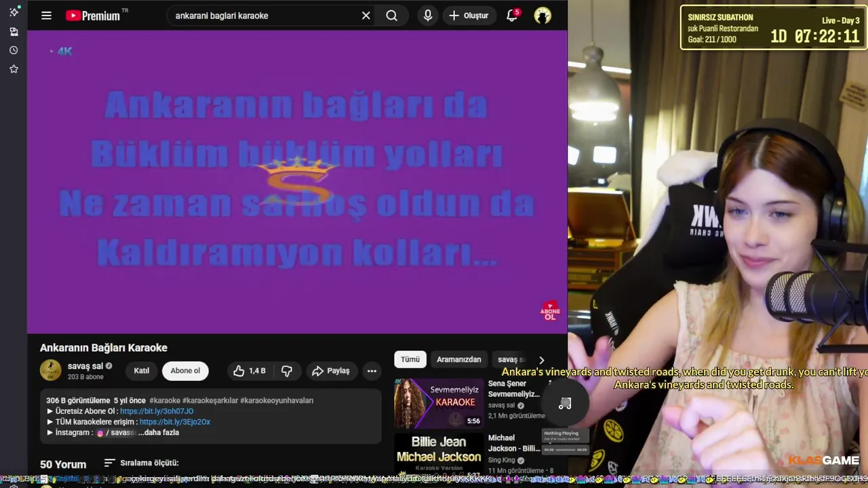Open the Instagram icon link in description
Screen dimensions: 868x488
tap(100, 432)
